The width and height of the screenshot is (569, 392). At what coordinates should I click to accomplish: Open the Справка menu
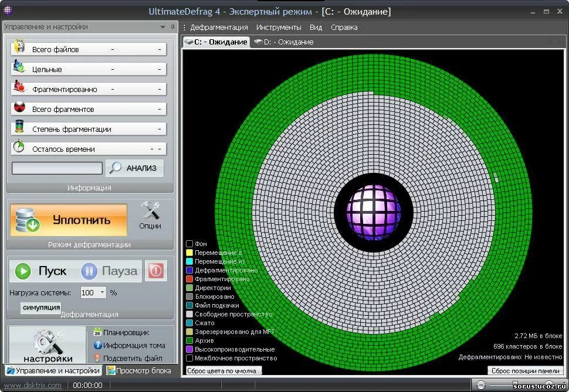(x=344, y=27)
